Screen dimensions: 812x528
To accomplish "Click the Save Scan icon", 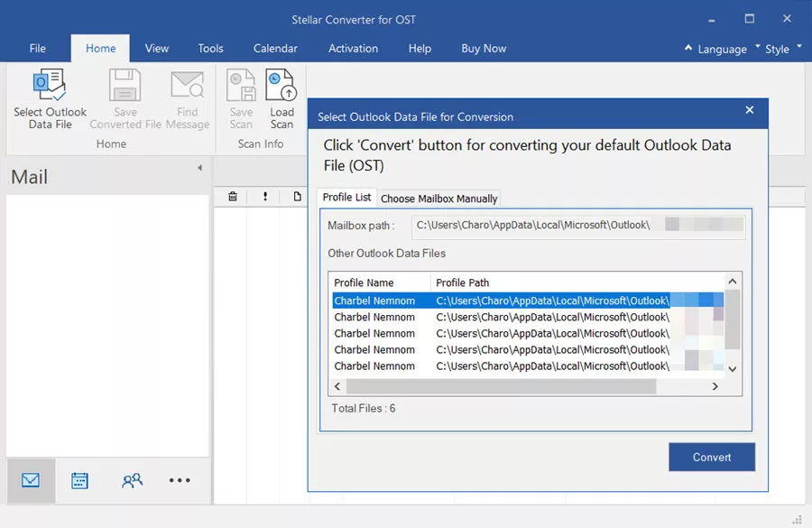I will pos(241,86).
